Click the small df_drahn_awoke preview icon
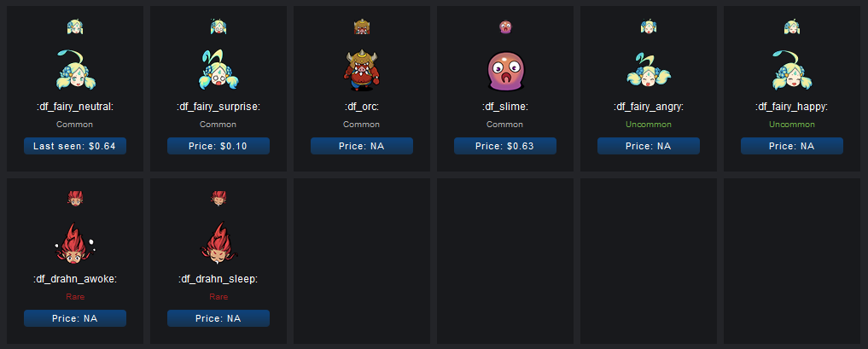 click(x=75, y=198)
